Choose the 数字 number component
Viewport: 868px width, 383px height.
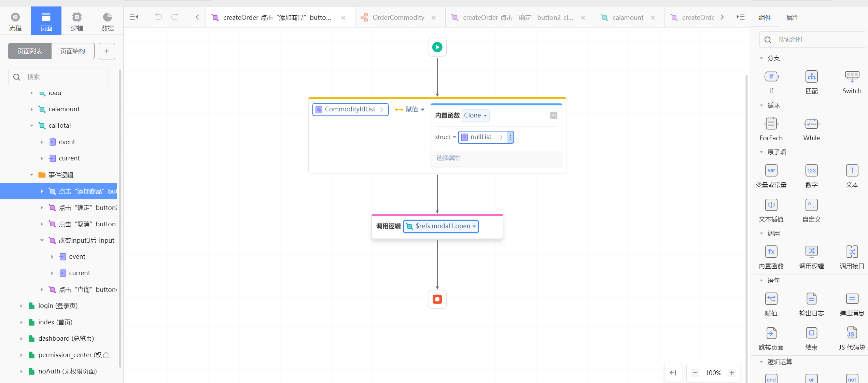coord(811,176)
